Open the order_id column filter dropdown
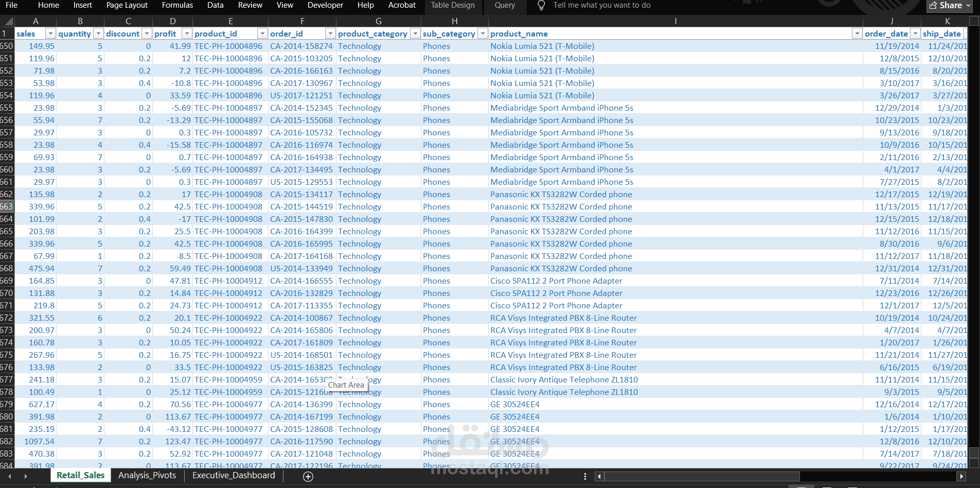Image resolution: width=980 pixels, height=488 pixels. click(x=331, y=33)
